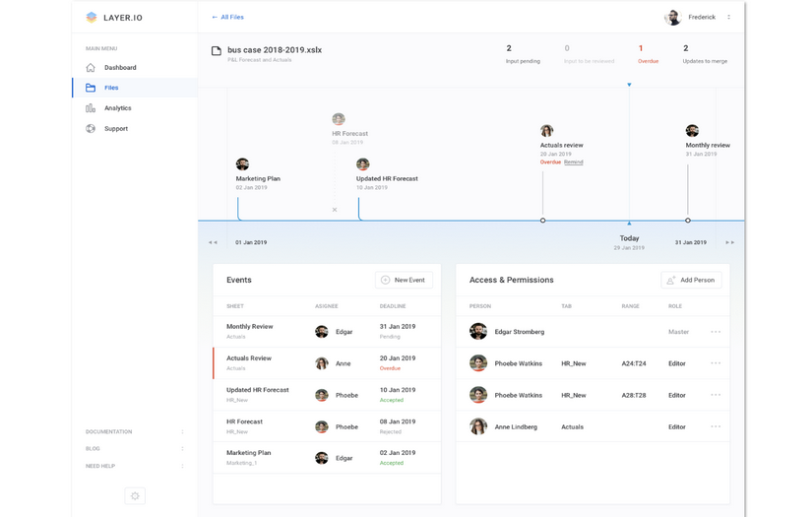Click the Add Person button
This screenshot has height=517, width=812.
[x=691, y=280]
